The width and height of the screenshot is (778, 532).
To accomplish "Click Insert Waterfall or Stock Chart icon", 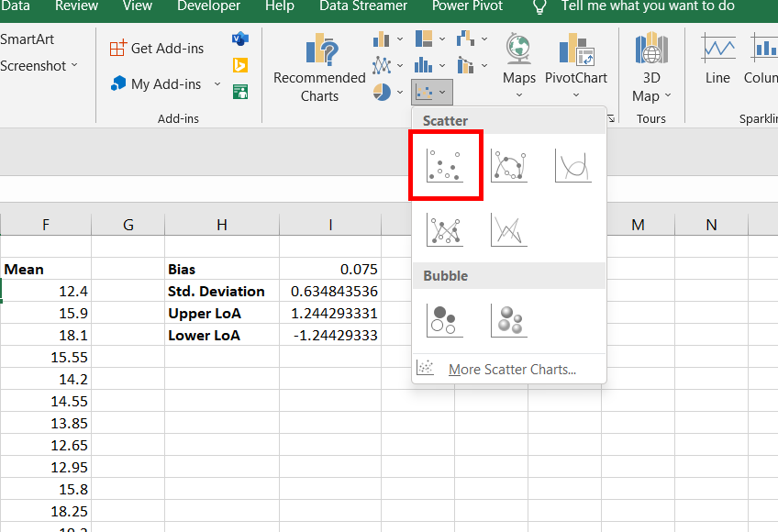I will (465, 39).
